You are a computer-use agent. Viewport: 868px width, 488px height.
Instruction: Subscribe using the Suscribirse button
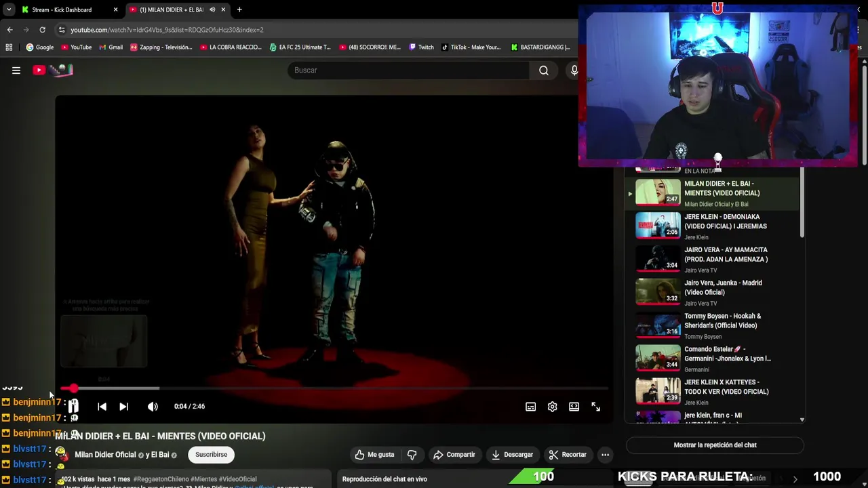pyautogui.click(x=211, y=455)
